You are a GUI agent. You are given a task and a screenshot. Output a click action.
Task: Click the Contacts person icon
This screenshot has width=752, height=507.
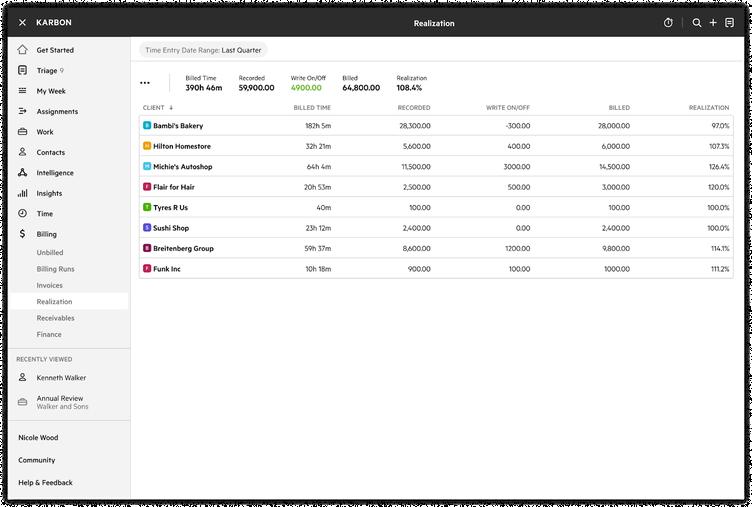(22, 152)
